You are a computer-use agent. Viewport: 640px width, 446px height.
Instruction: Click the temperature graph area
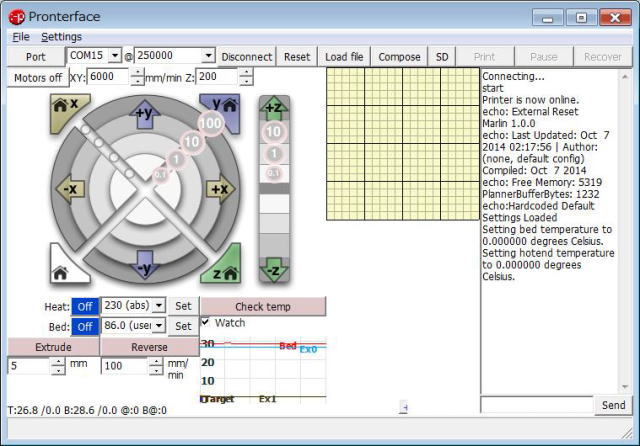tap(263, 370)
